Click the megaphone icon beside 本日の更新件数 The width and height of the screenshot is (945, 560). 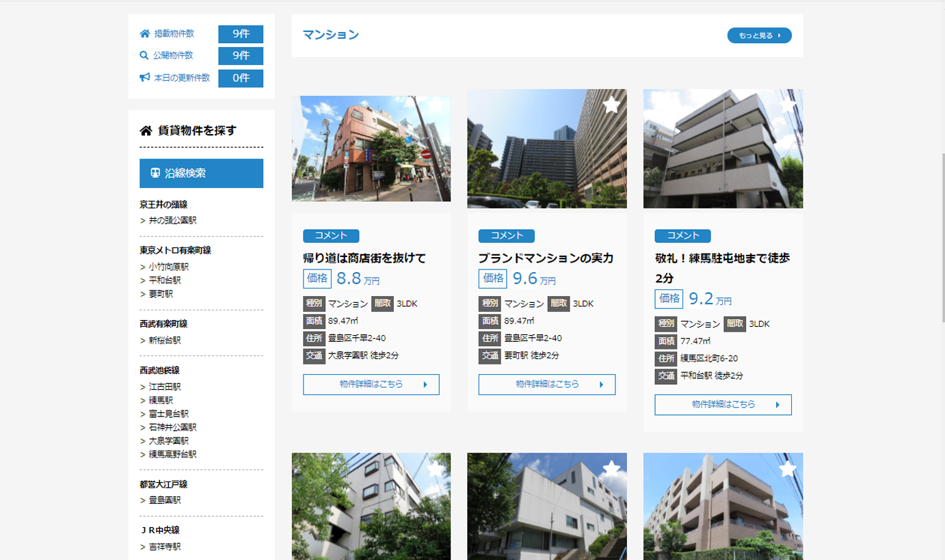tap(145, 78)
